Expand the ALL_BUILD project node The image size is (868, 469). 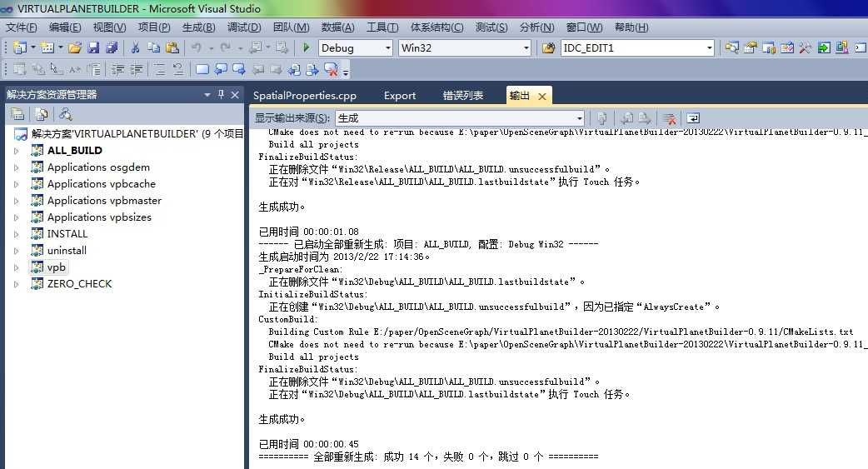pyautogui.click(x=17, y=151)
